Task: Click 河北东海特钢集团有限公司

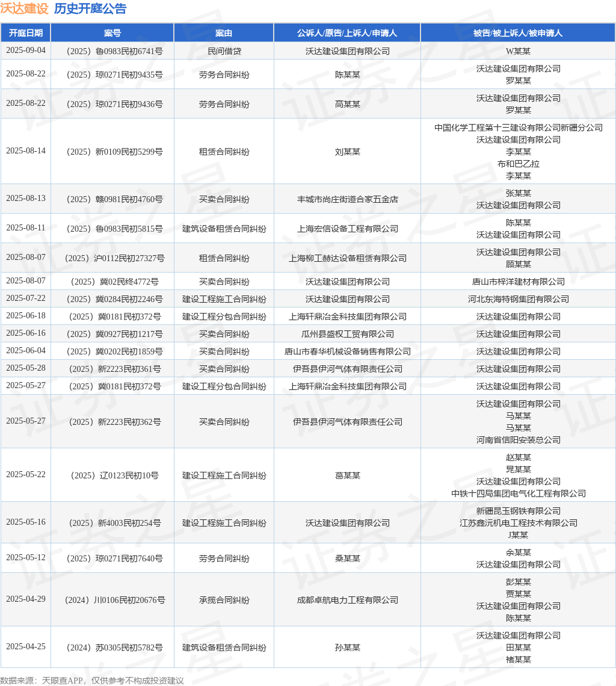Action: click(518, 299)
